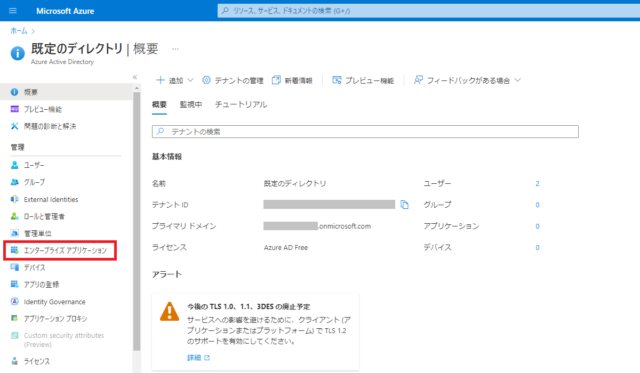Click the Azure AD Free license value
This screenshot has width=640, height=373.
tap(286, 247)
